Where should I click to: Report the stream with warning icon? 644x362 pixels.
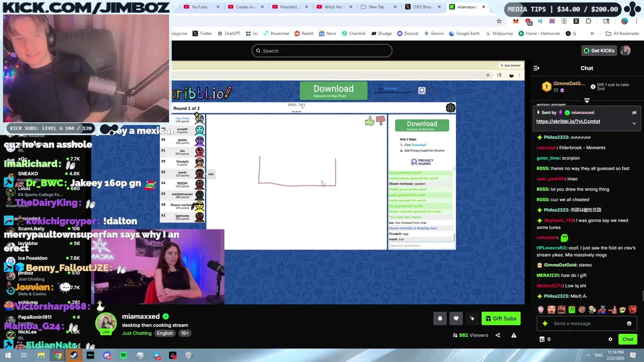(x=514, y=335)
